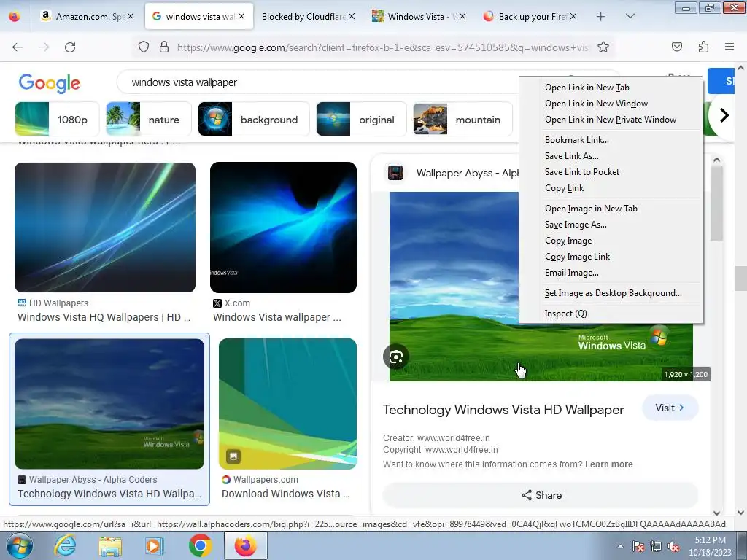Select the background filter chip
The image size is (747, 560).
pyautogui.click(x=253, y=119)
